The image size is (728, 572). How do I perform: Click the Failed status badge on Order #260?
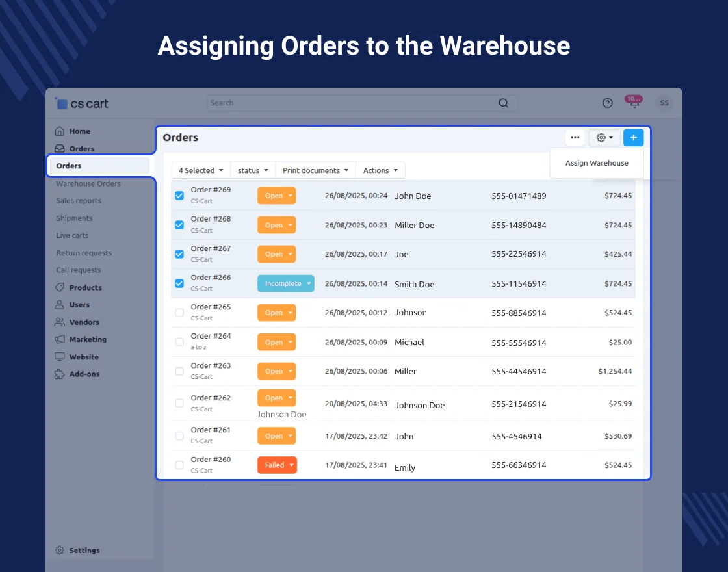point(276,465)
